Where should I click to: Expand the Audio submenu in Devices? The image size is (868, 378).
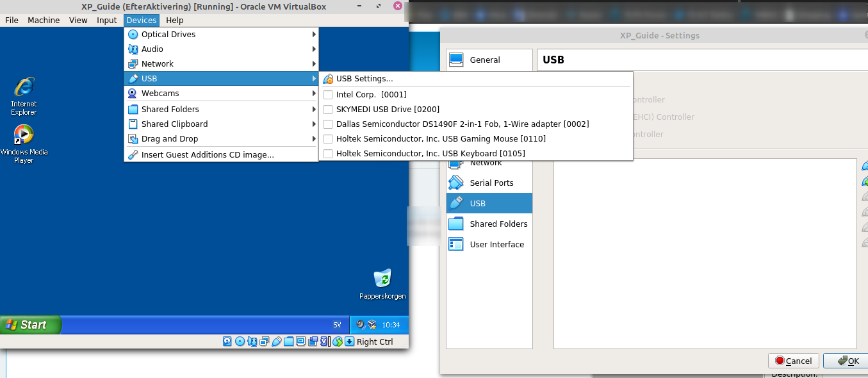tap(222, 49)
